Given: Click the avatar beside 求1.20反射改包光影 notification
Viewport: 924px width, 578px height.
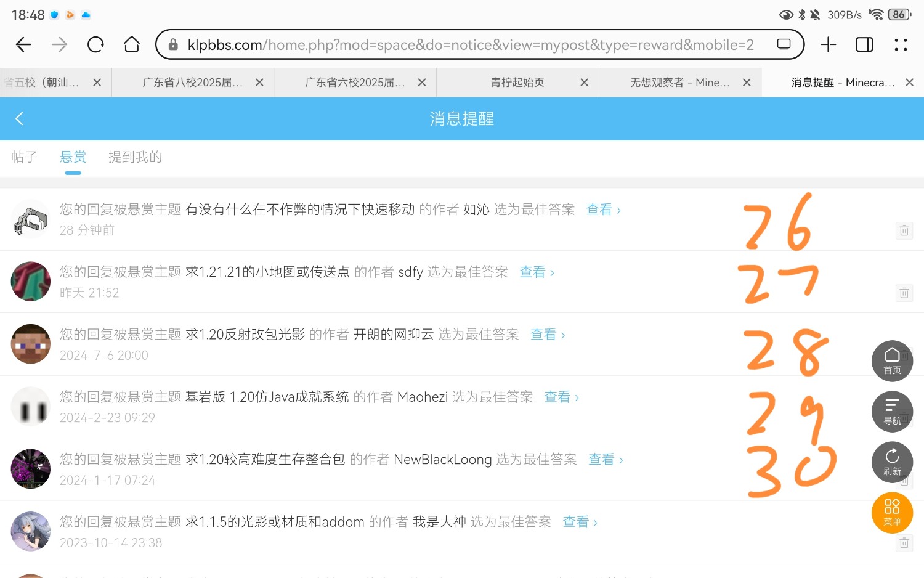Looking at the screenshot, I should click(30, 344).
